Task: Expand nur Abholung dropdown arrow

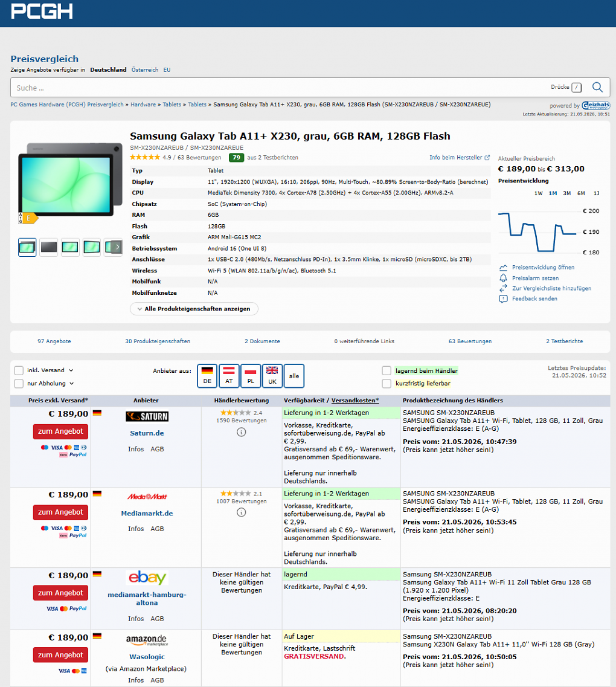Action: point(72,383)
